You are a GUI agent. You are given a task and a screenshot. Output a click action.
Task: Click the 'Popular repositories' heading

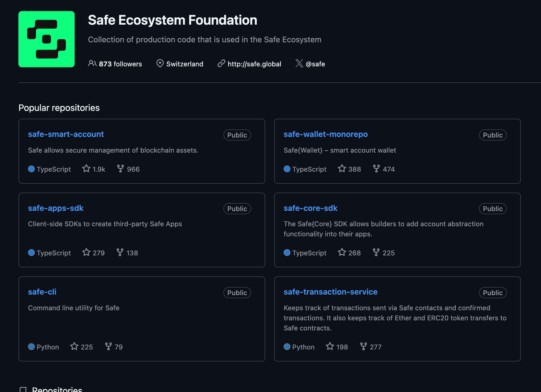(59, 108)
